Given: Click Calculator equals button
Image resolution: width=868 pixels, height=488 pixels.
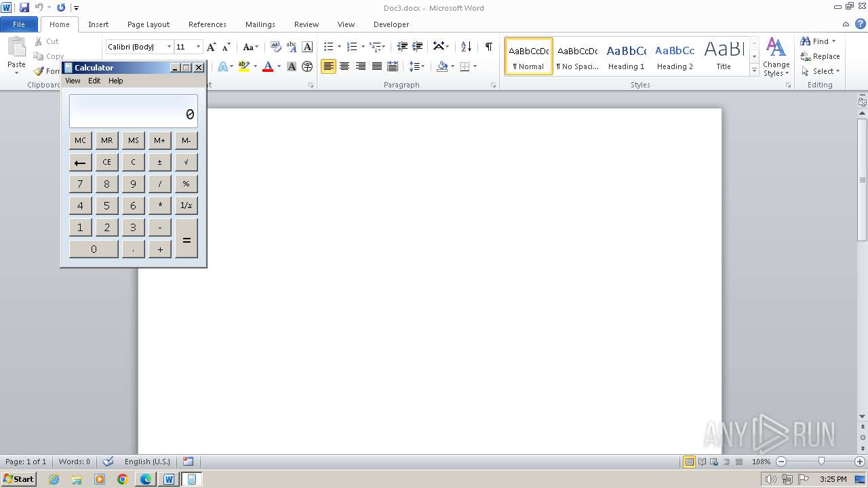Looking at the screenshot, I should [x=186, y=239].
